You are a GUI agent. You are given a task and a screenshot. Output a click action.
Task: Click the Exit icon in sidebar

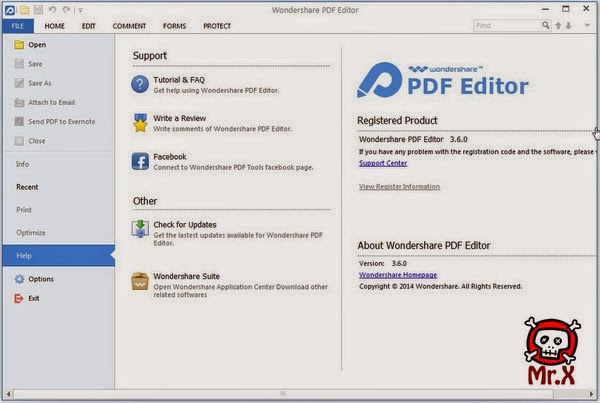(19, 299)
